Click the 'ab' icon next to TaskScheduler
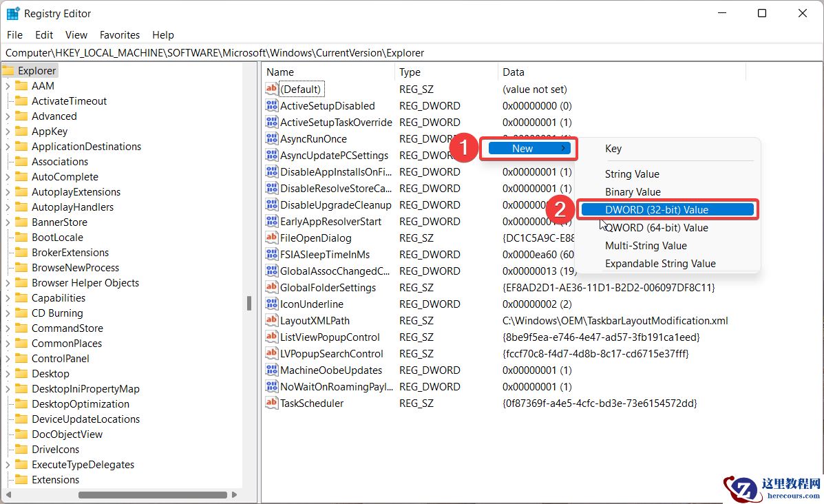Viewport: 824px width, 504px height. (271, 403)
